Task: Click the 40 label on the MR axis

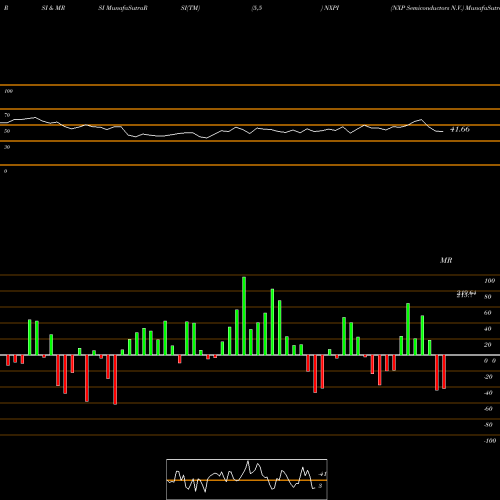Action: tap(487, 329)
